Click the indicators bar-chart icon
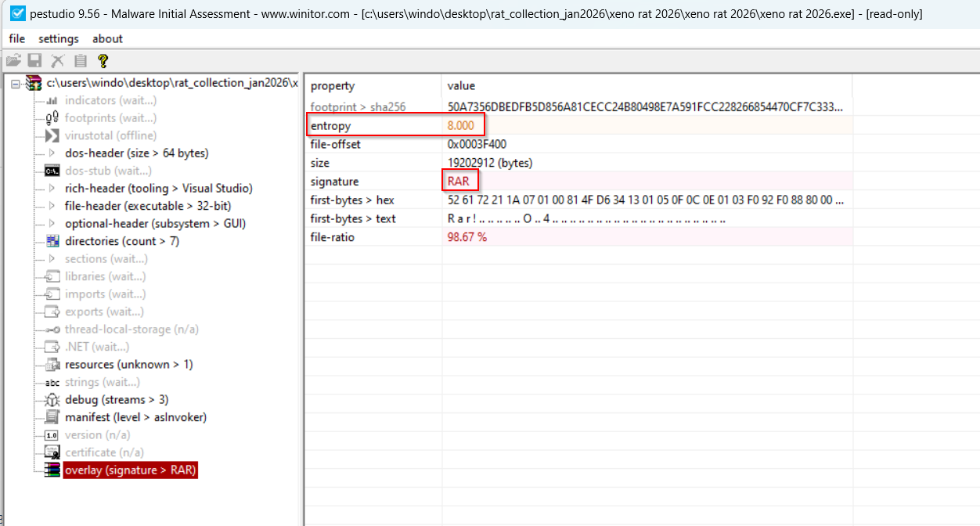Image resolution: width=980 pixels, height=526 pixels. (50, 100)
